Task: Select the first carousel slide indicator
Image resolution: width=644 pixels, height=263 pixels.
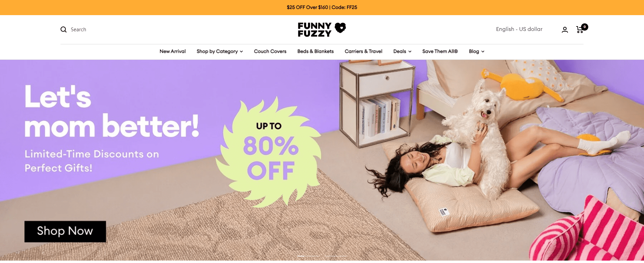Action: pyautogui.click(x=308, y=256)
